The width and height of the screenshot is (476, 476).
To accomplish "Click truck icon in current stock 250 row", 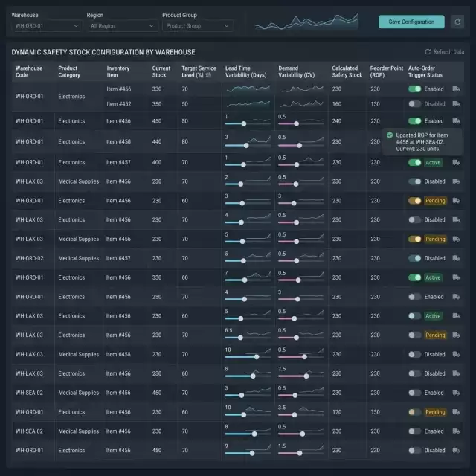I will click(x=456, y=297).
